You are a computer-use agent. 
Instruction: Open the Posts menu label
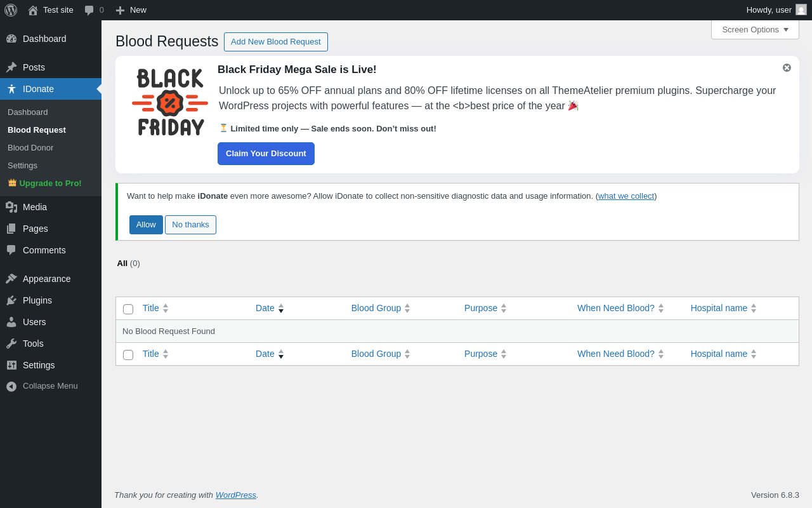(x=34, y=67)
